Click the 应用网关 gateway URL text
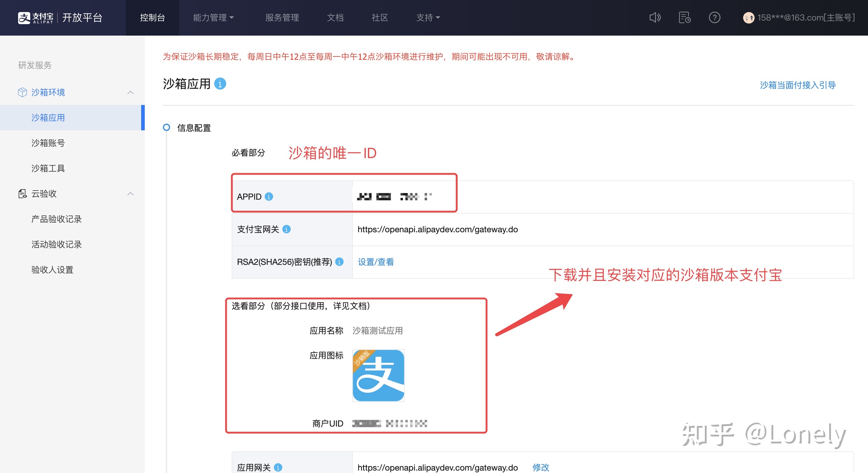This screenshot has height=473, width=868. (437, 468)
